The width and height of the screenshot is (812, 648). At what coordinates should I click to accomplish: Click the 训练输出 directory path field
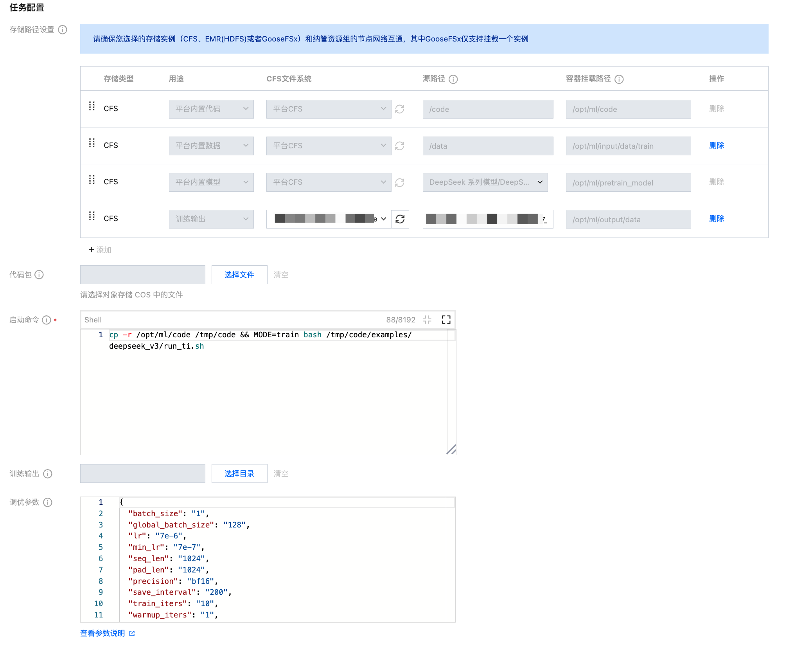pos(143,473)
